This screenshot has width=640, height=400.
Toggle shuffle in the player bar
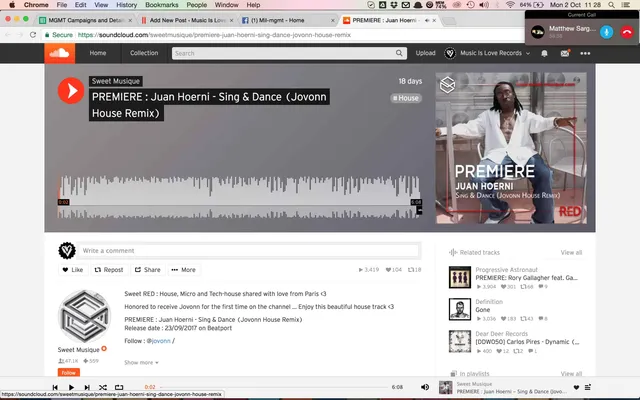[103, 387]
